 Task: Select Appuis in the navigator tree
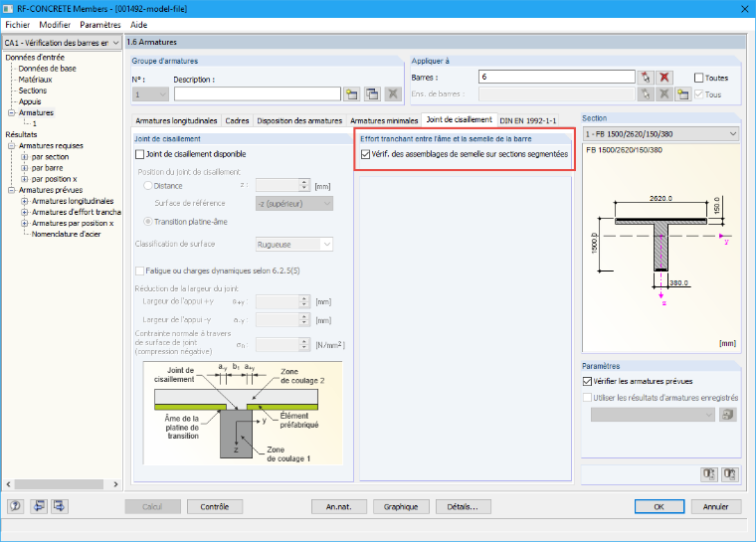point(30,101)
